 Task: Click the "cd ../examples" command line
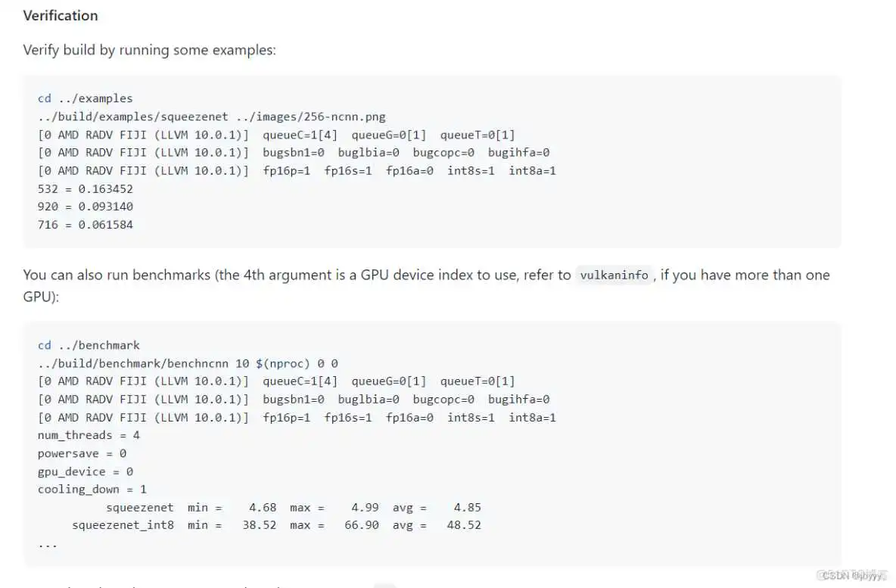[x=85, y=98]
